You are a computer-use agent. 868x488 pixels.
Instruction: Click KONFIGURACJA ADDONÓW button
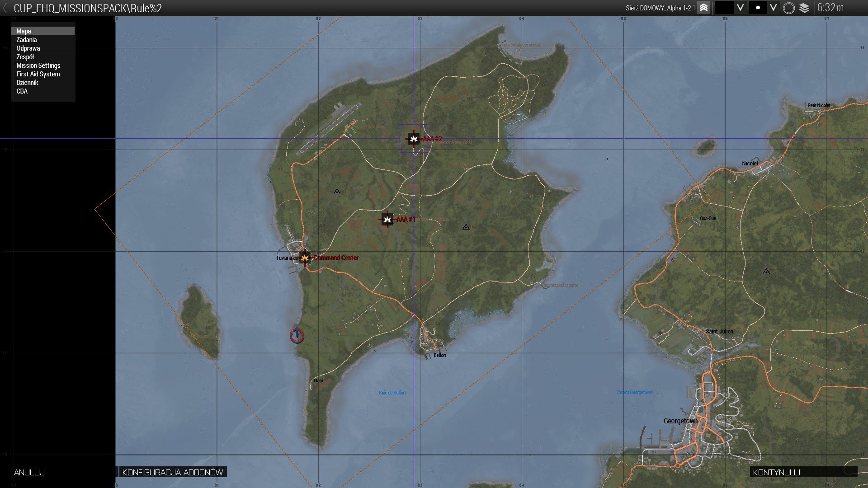172,472
